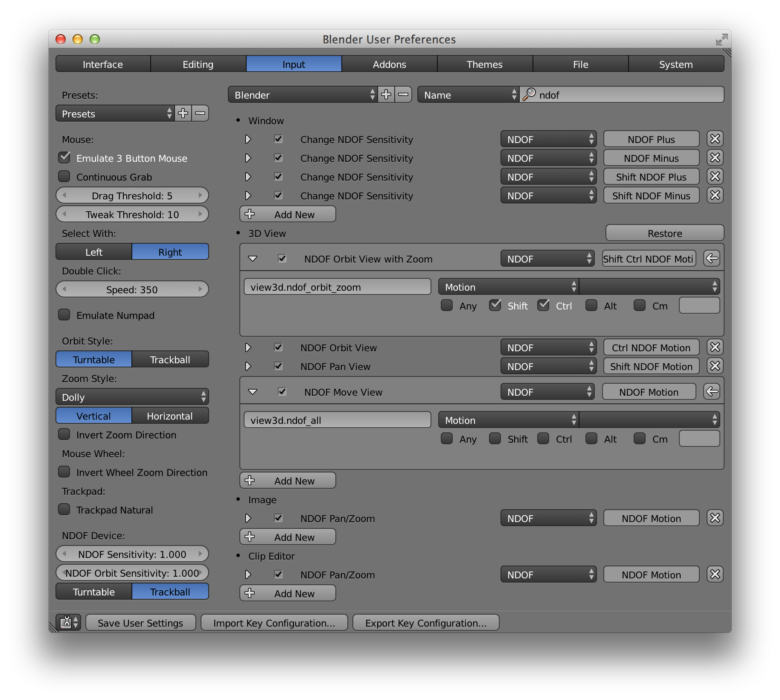Open the Dolly zoom style dropdown

[x=132, y=397]
